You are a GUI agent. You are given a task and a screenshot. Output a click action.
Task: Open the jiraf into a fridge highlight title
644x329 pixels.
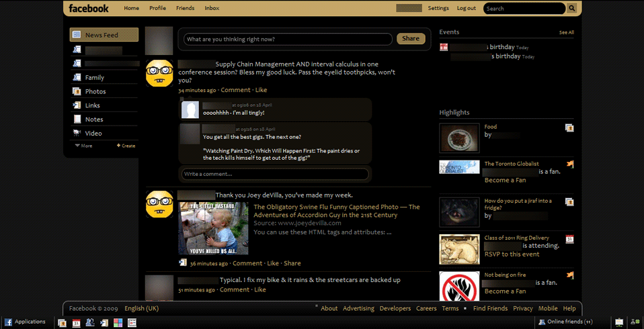[x=518, y=204]
